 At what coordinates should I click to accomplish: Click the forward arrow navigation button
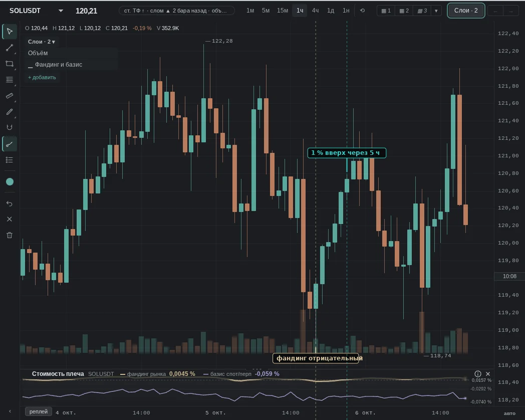(510, 11)
